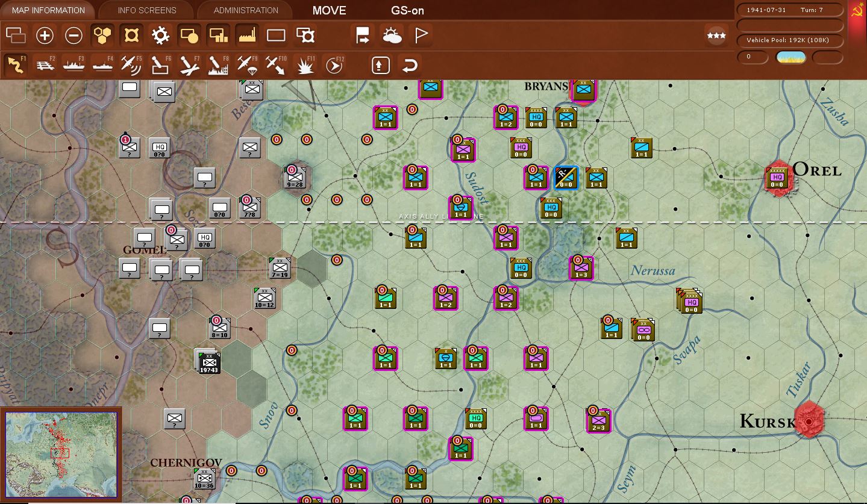The width and height of the screenshot is (867, 504).
Task: Click the rectangle-with-gear icon
Action: (x=305, y=36)
